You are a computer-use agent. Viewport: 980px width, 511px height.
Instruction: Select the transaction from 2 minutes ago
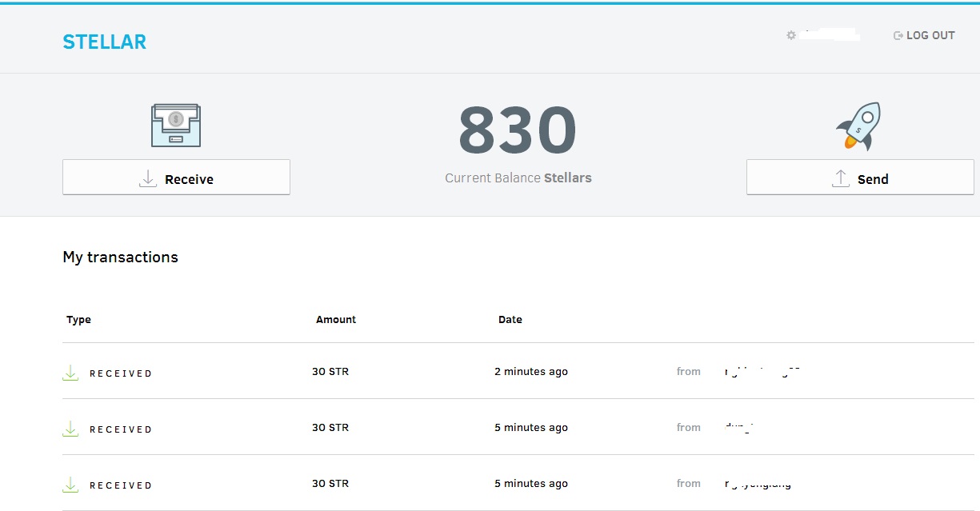pyautogui.click(x=518, y=371)
